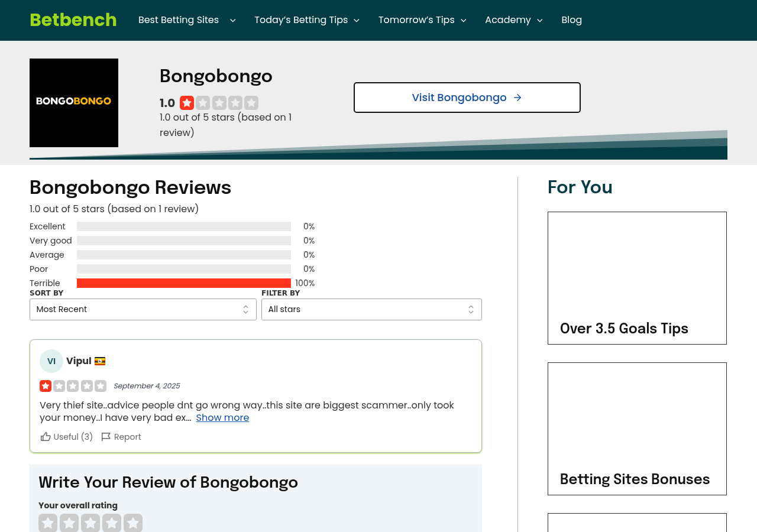
Task: Click the Very good rating bar
Action: 184,241
